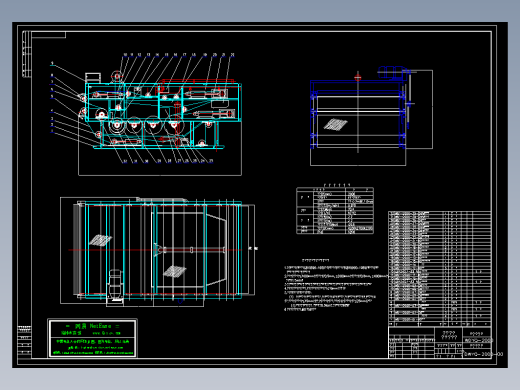Click the green NetEase watermark box
Screen dimensions: 520x390
pyautogui.click(x=92, y=338)
